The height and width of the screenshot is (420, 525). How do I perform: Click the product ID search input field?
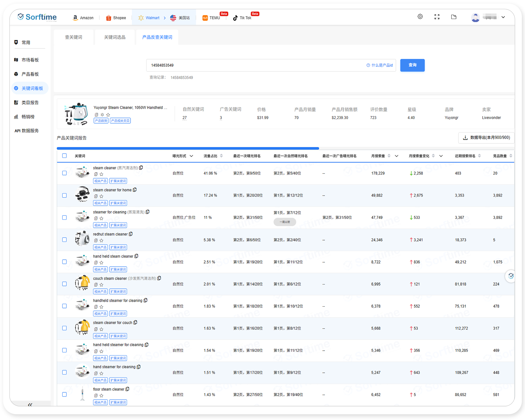click(255, 65)
